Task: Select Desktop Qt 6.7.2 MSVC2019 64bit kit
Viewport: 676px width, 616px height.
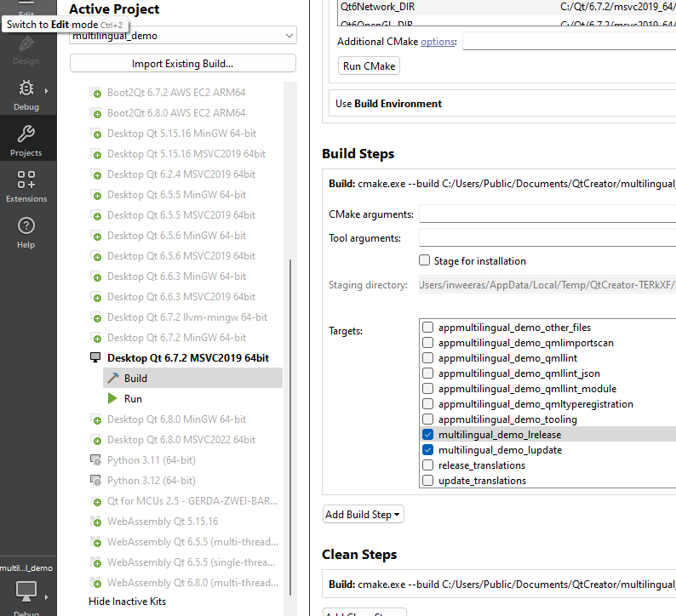Action: pyautogui.click(x=187, y=358)
